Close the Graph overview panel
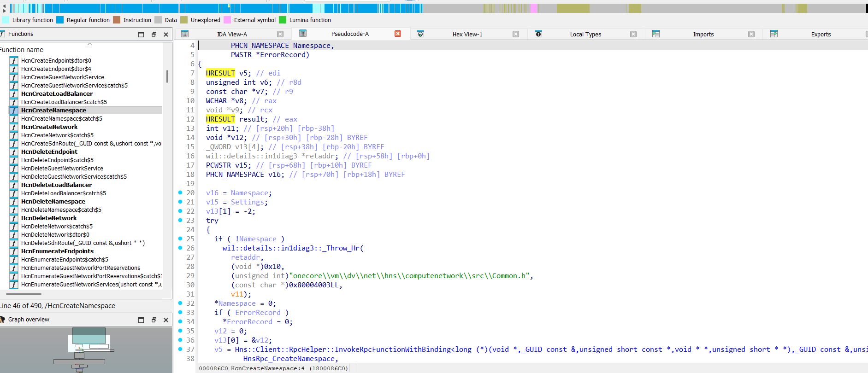The width and height of the screenshot is (868, 373). (166, 320)
